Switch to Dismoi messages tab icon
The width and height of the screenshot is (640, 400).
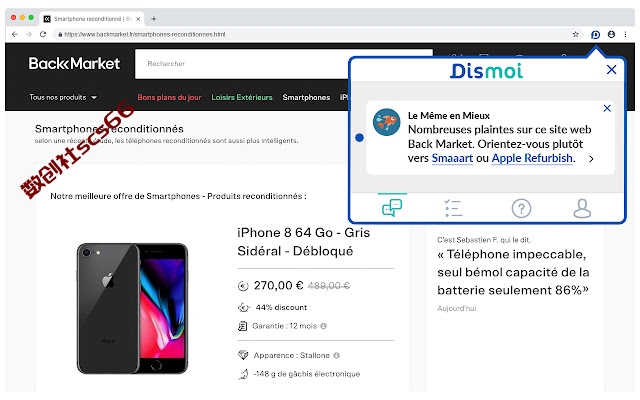392,208
